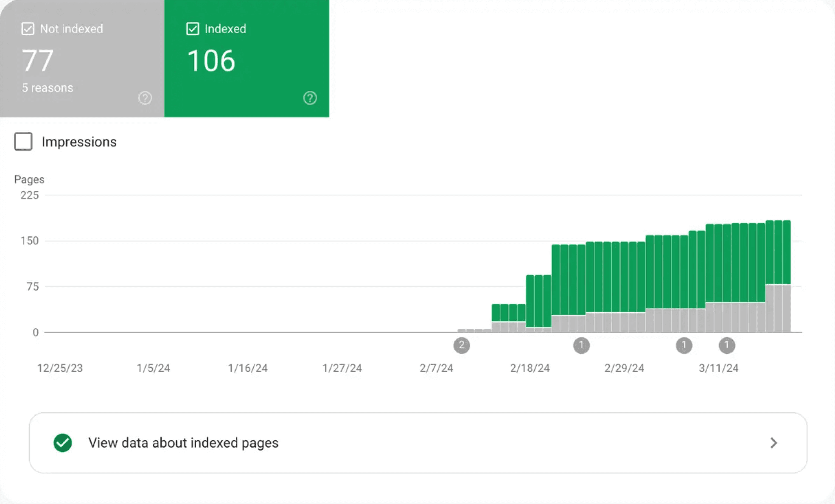835x504 pixels.
Task: Click the help icon on Indexed card
Action: pyautogui.click(x=310, y=98)
